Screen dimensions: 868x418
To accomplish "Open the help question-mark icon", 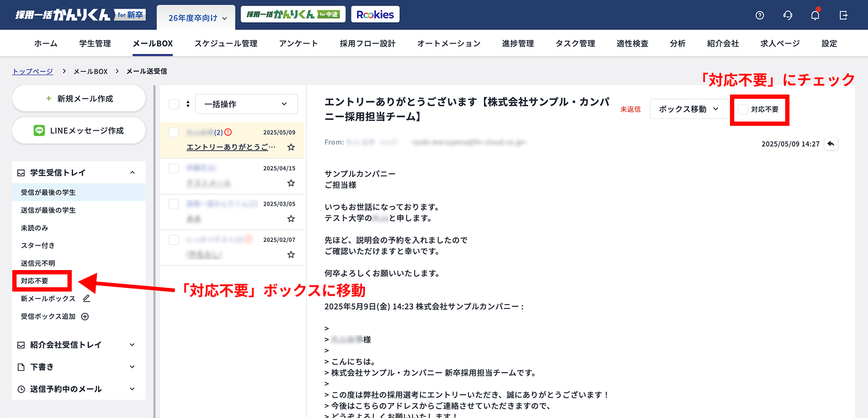I will tap(760, 15).
